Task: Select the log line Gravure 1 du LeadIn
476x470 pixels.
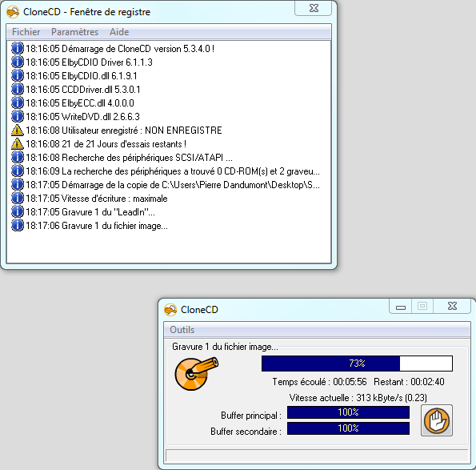Action: tap(169, 212)
